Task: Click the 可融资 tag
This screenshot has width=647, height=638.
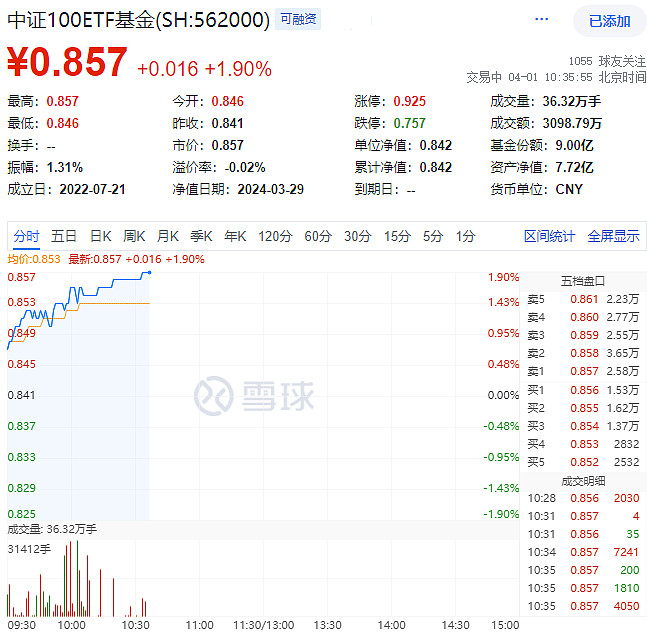Action: pos(298,19)
